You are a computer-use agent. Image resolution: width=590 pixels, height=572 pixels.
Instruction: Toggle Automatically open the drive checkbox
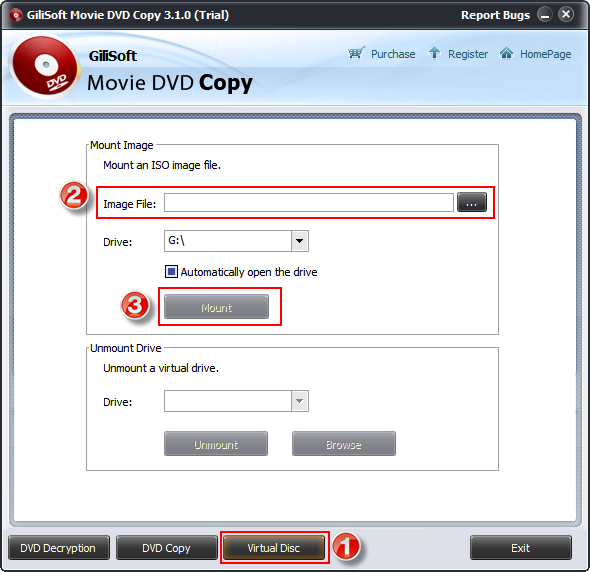(x=171, y=271)
